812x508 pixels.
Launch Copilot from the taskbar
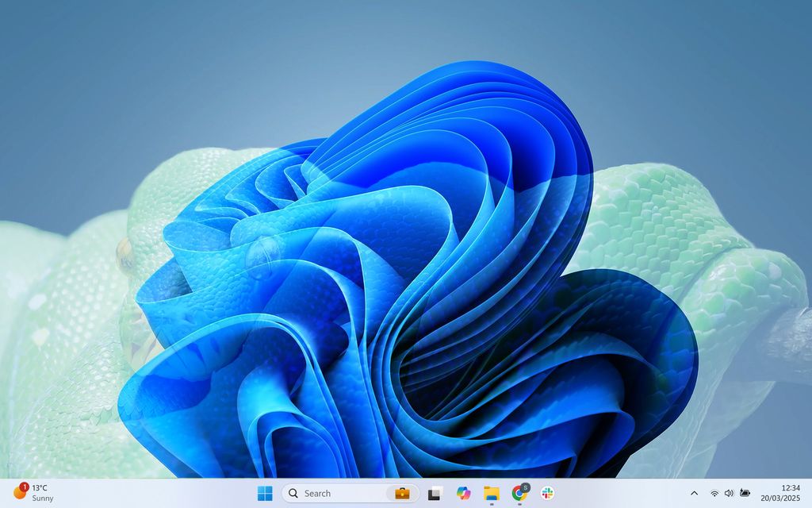click(465, 493)
